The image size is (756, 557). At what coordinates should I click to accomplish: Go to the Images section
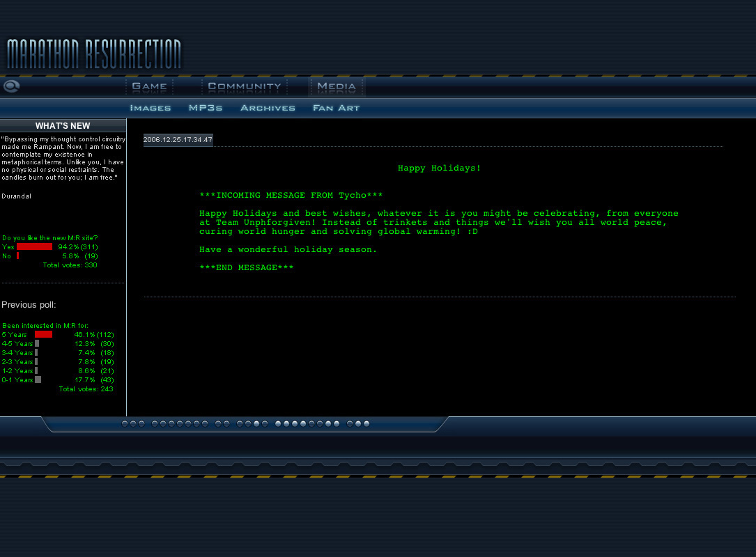pyautogui.click(x=150, y=108)
